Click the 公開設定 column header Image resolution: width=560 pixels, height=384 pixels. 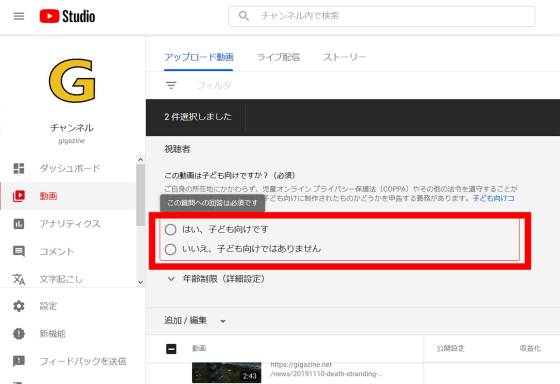pos(451,348)
